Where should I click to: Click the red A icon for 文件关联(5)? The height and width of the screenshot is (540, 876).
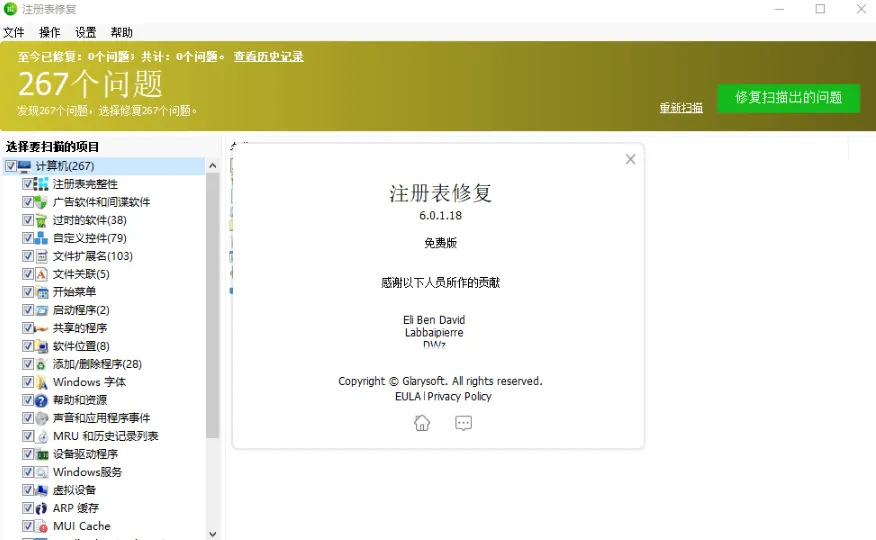[41, 274]
